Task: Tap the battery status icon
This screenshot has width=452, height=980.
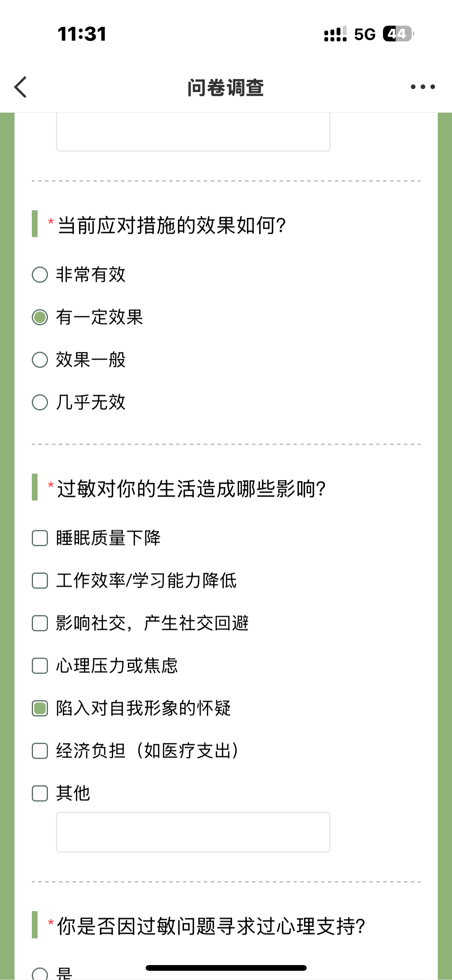Action: tap(398, 34)
